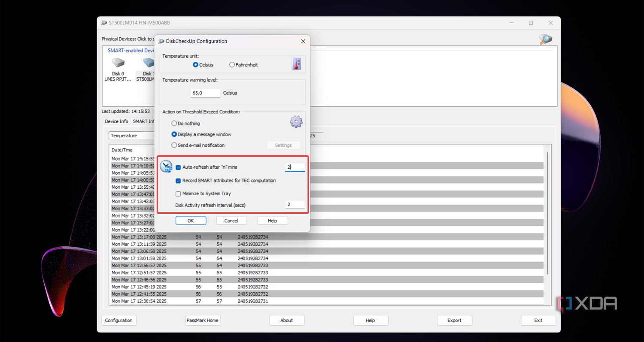The width and height of the screenshot is (644, 342).
Task: Toggle the Auto-refresh after n mins checkbox
Action: (178, 167)
